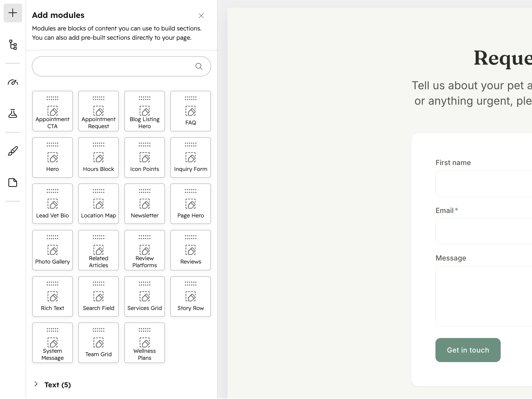Select the Appointment CTA module
The width and height of the screenshot is (532, 399).
click(53, 111)
